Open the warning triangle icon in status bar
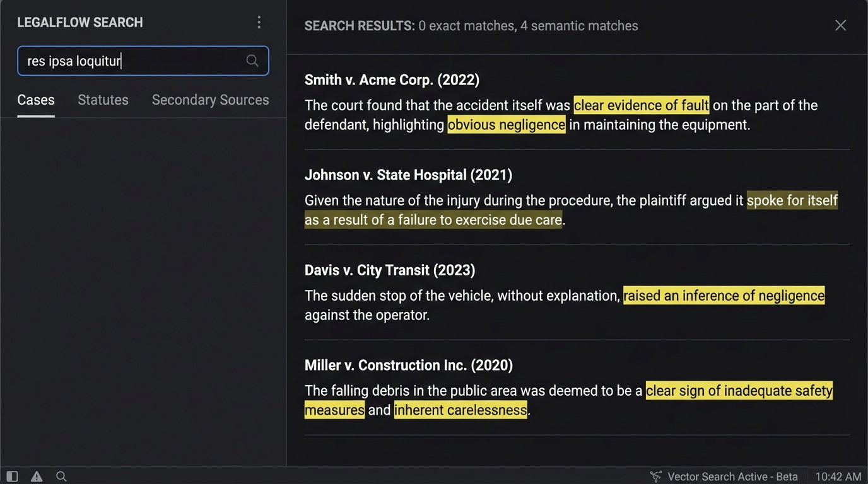 (37, 476)
